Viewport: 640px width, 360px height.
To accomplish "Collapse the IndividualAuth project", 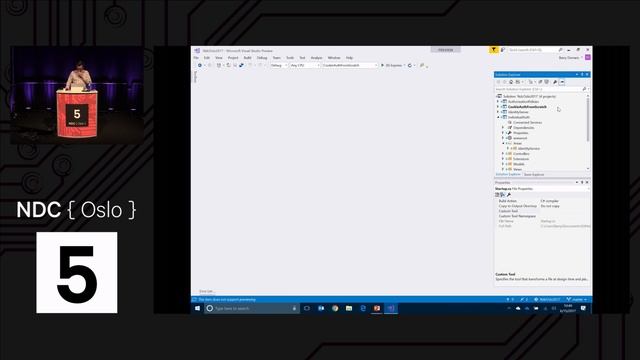I will pos(498,117).
